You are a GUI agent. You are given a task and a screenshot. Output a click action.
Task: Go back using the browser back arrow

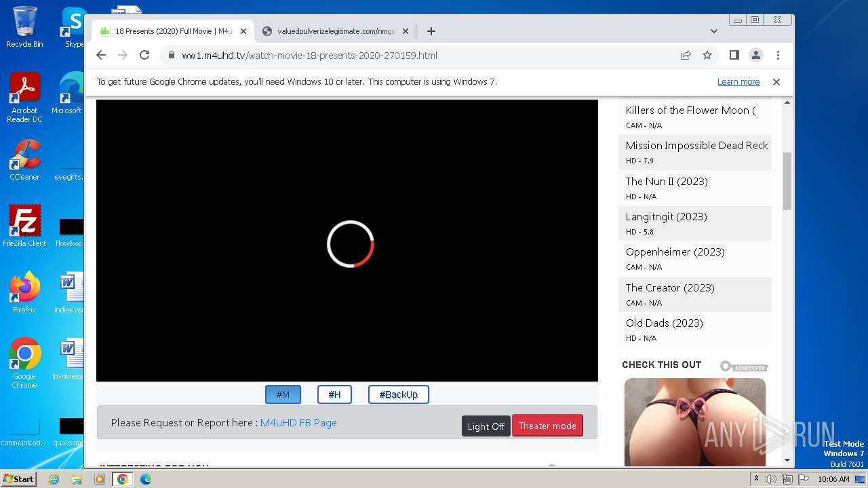[101, 55]
